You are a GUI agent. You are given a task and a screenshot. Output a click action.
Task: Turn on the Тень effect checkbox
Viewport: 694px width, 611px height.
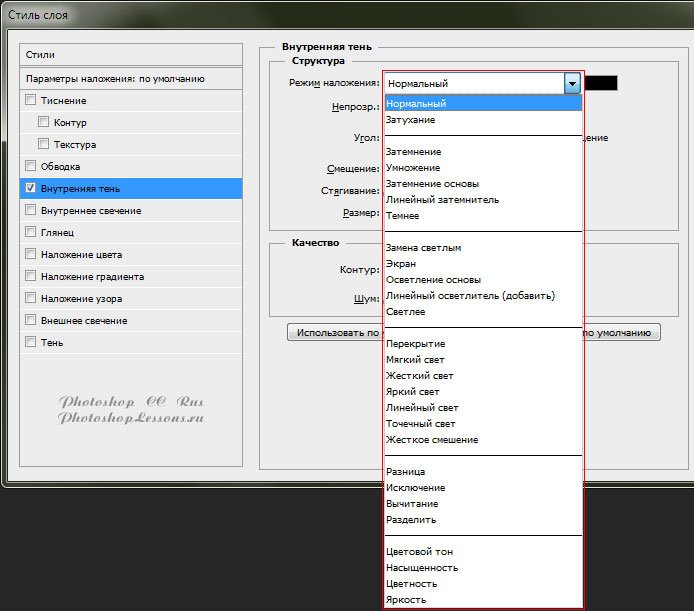30,343
